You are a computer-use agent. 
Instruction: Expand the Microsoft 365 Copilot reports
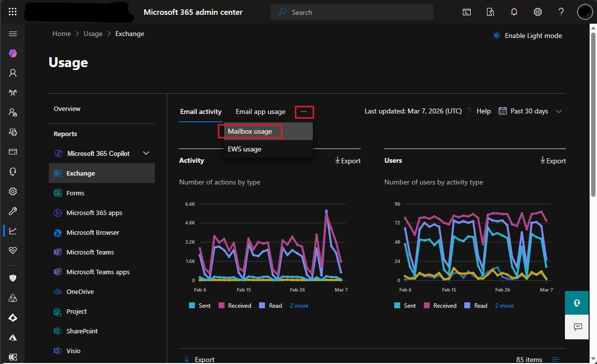pyautogui.click(x=146, y=153)
